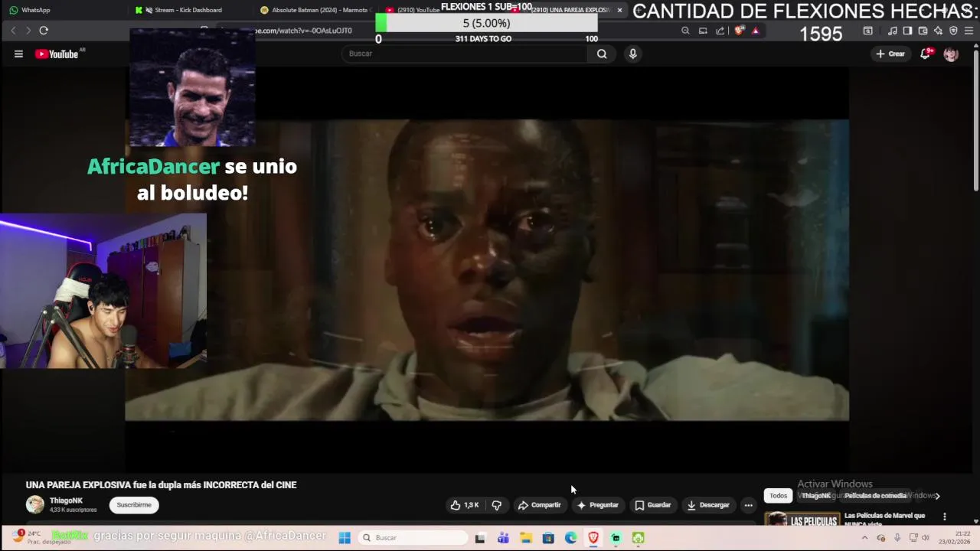Click the YouTube Buscar search field
This screenshot has height=551, width=980.
tap(464, 54)
